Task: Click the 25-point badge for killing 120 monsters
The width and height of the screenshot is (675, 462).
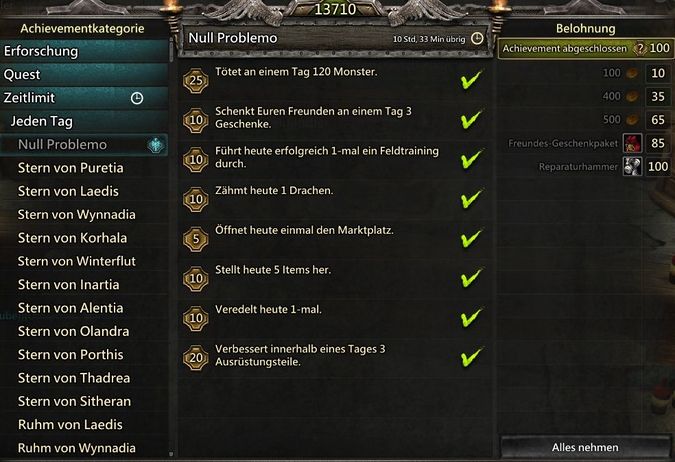Action: 196,79
